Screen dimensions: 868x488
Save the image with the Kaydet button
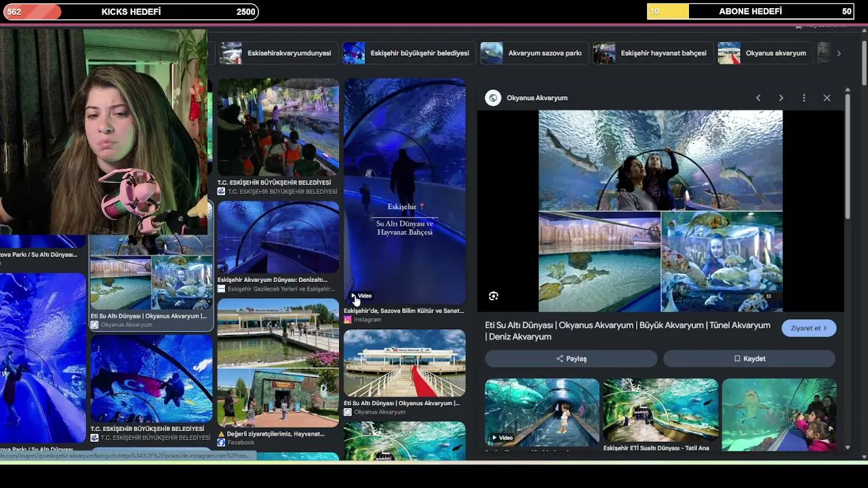(x=749, y=359)
